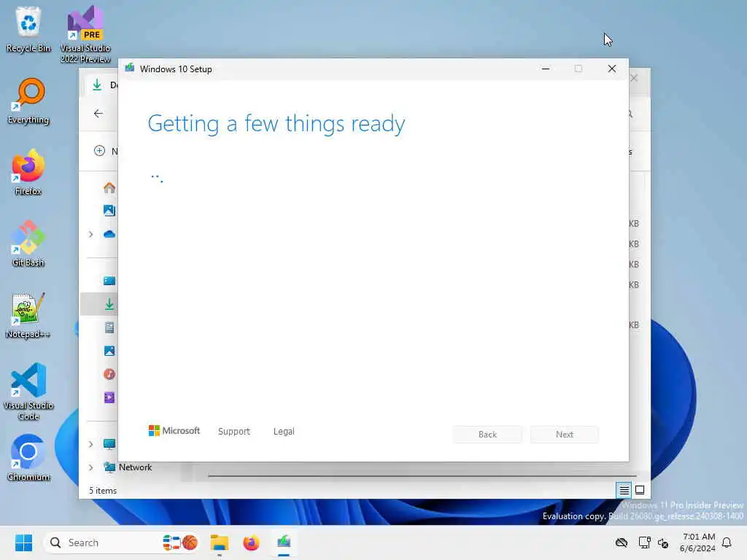
Task: Click the Explorer horizontal scrollbar
Action: [422, 475]
